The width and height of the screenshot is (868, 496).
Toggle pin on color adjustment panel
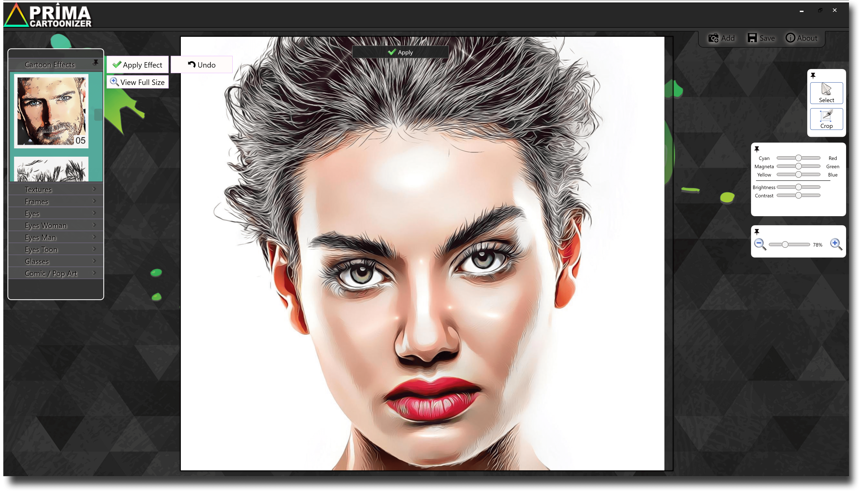click(x=757, y=149)
